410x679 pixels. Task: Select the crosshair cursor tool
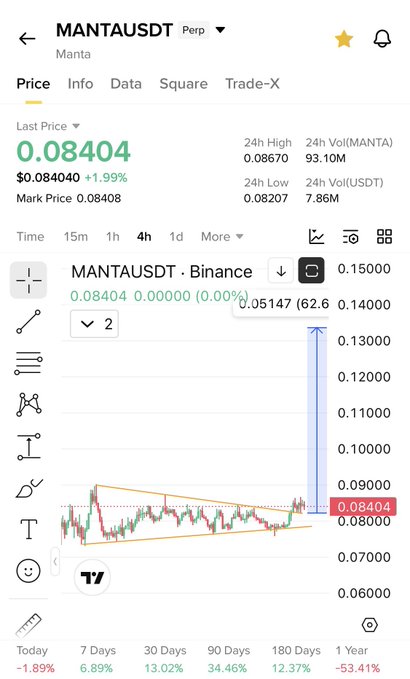29,280
